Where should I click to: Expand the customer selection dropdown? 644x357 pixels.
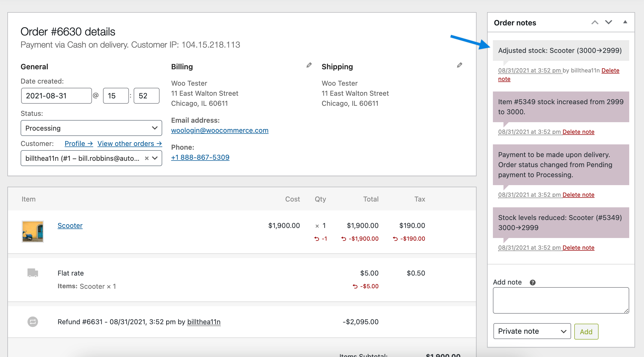[x=155, y=158]
